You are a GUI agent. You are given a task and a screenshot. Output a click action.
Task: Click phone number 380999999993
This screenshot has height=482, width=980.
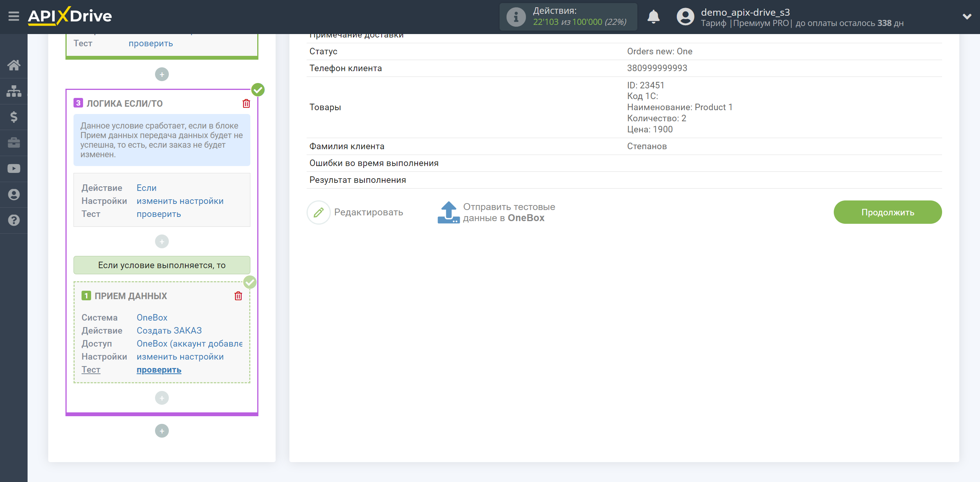click(x=657, y=68)
